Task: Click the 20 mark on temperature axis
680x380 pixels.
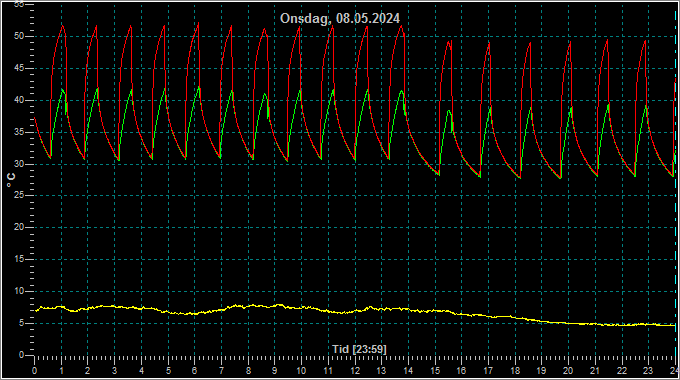Action: [x=19, y=227]
